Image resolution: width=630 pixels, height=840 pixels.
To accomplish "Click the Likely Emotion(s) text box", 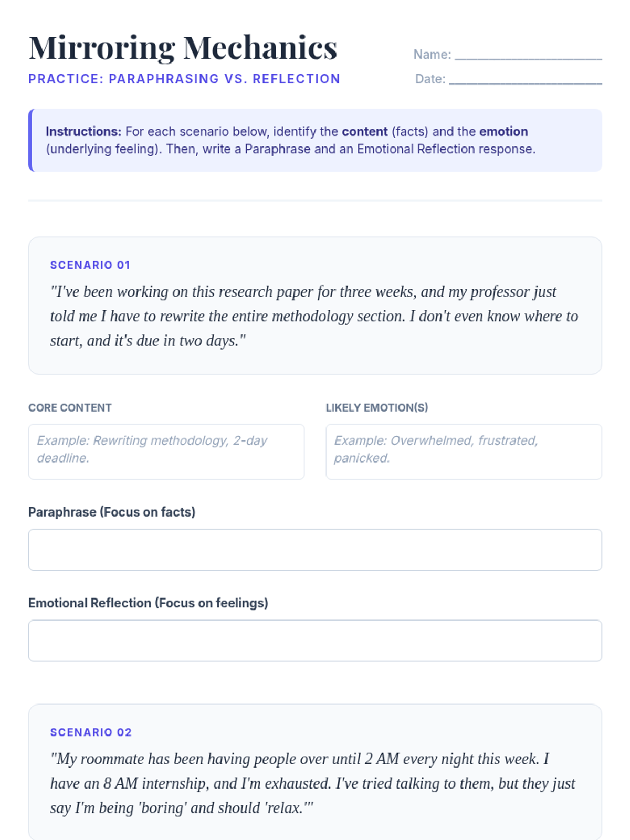I will (464, 451).
